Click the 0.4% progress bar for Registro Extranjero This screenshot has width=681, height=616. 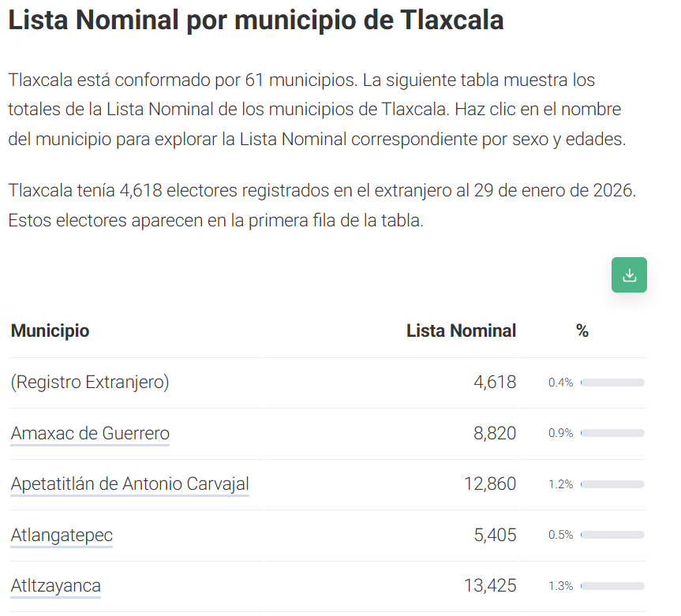[612, 383]
